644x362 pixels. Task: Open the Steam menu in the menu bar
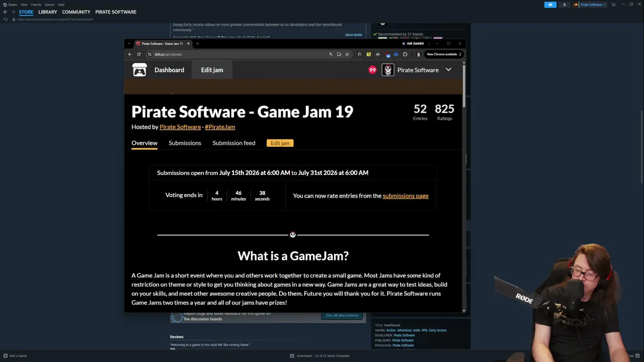click(x=13, y=5)
